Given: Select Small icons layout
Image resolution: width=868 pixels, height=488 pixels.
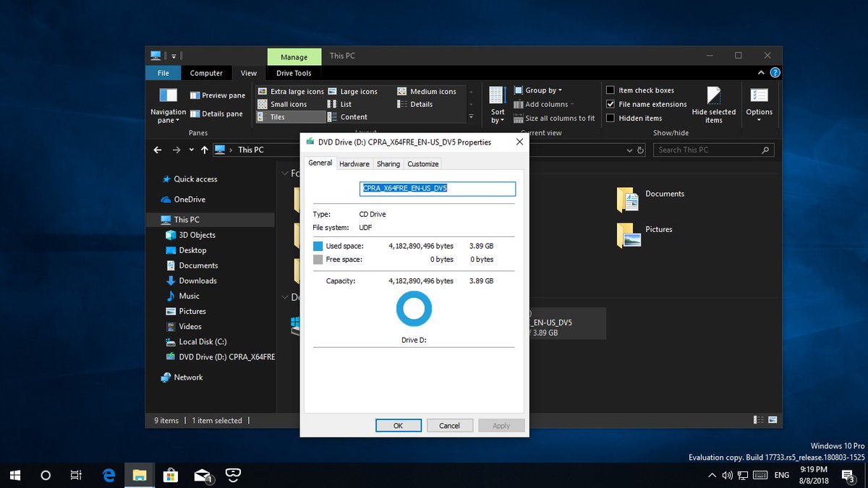Looking at the screenshot, I should pos(283,104).
